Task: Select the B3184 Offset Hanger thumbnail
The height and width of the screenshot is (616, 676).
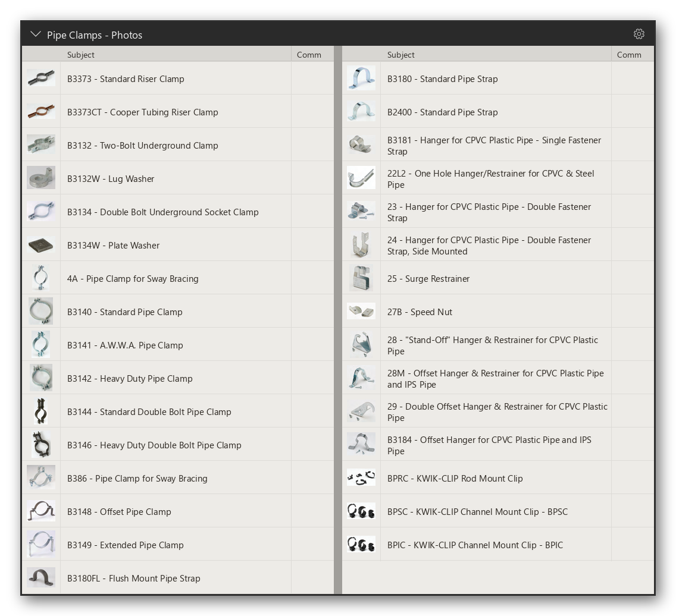Action: 361,444
